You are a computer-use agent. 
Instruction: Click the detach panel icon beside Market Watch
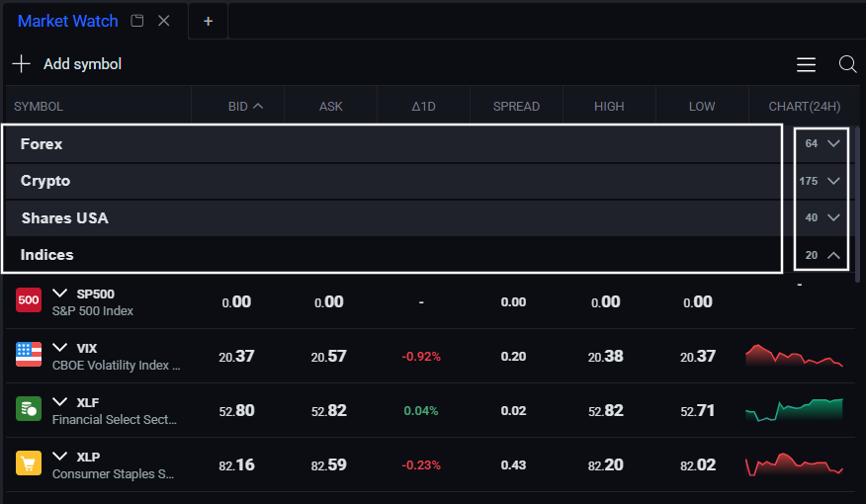click(137, 21)
